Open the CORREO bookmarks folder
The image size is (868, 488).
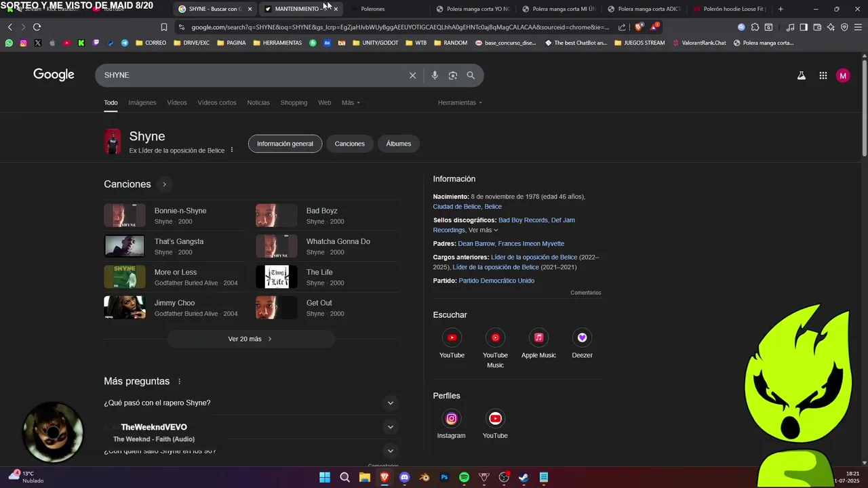151,43
